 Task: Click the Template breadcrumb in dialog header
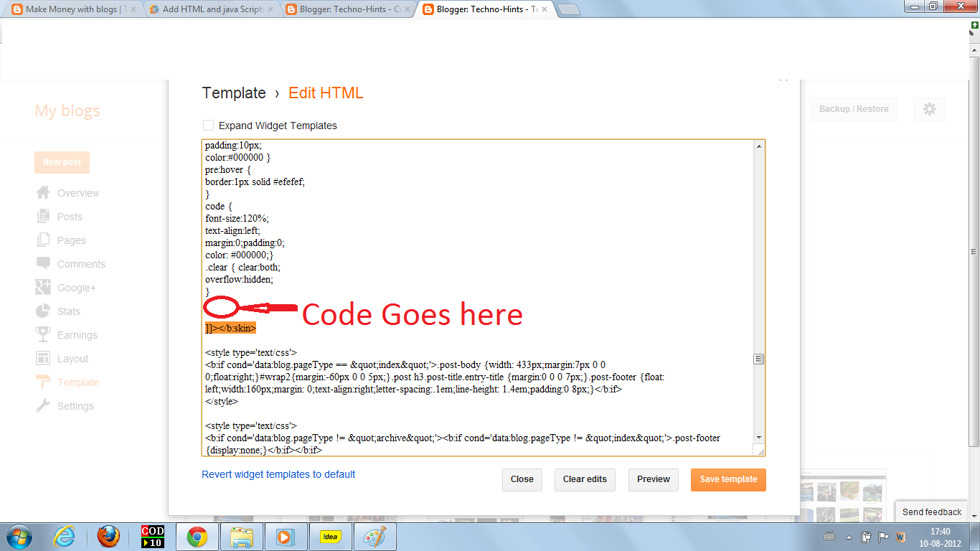tap(234, 93)
